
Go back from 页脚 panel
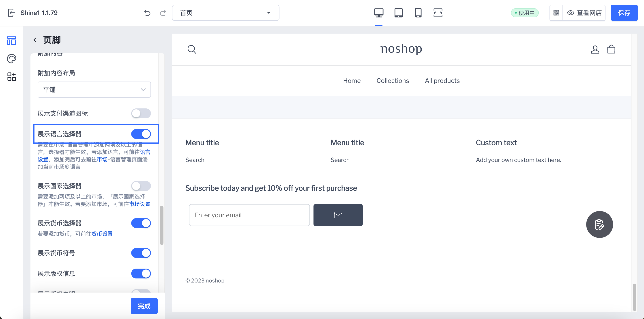point(35,40)
